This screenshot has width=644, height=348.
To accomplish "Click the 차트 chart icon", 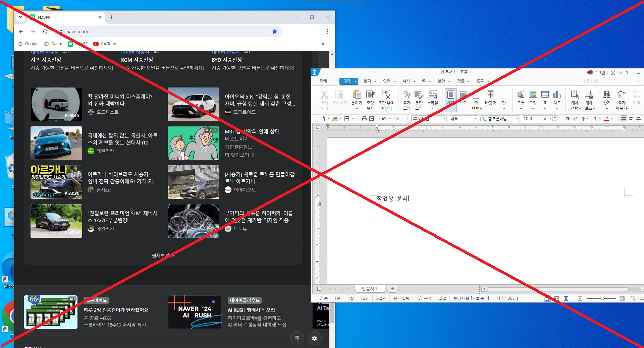I will point(557,98).
